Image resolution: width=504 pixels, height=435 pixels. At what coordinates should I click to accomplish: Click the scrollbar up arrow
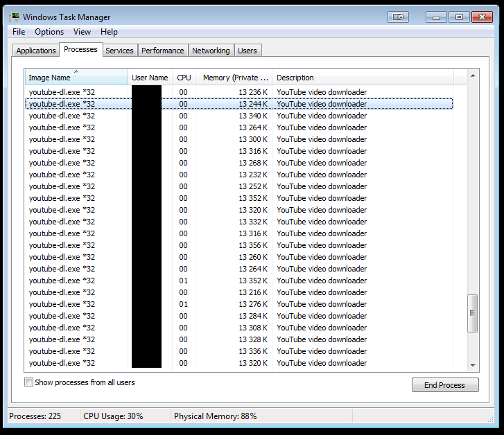[x=473, y=76]
